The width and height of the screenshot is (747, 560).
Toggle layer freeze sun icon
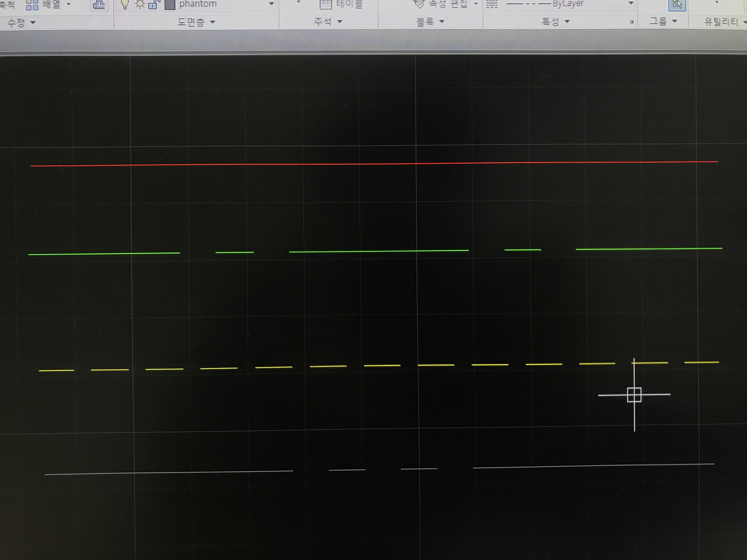click(140, 4)
